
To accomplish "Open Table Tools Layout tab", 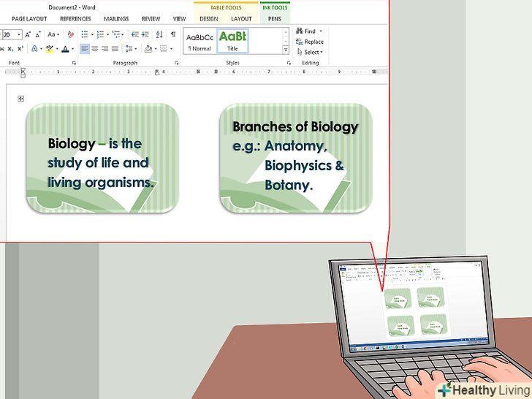I will coord(241,19).
